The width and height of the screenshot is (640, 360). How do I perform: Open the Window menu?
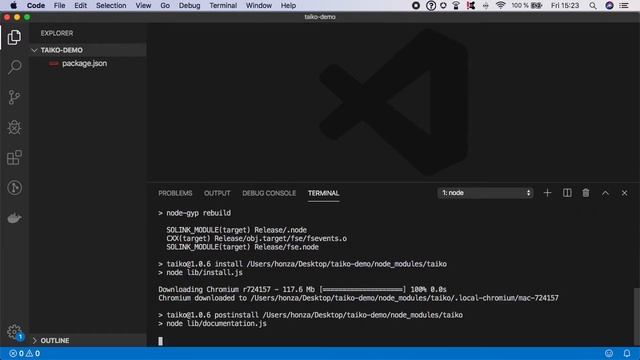click(258, 5)
